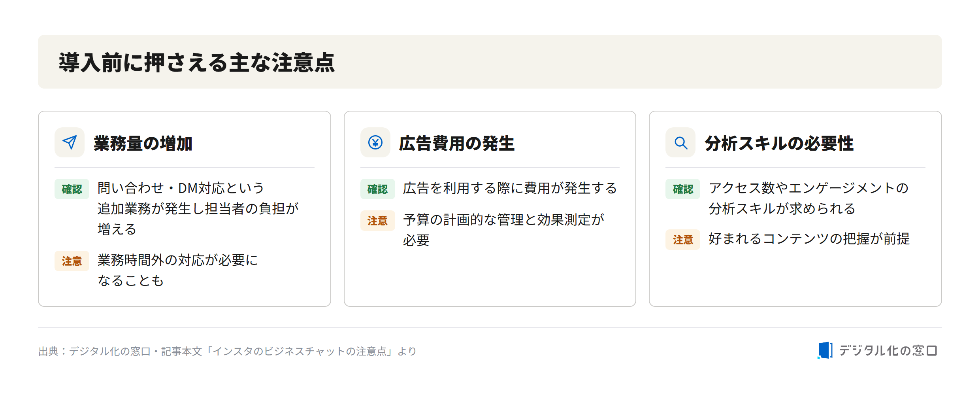Viewport: 980px width, 397px height.
Task: Click the text 業務時間外の対応が必要になることも
Action: click(178, 270)
